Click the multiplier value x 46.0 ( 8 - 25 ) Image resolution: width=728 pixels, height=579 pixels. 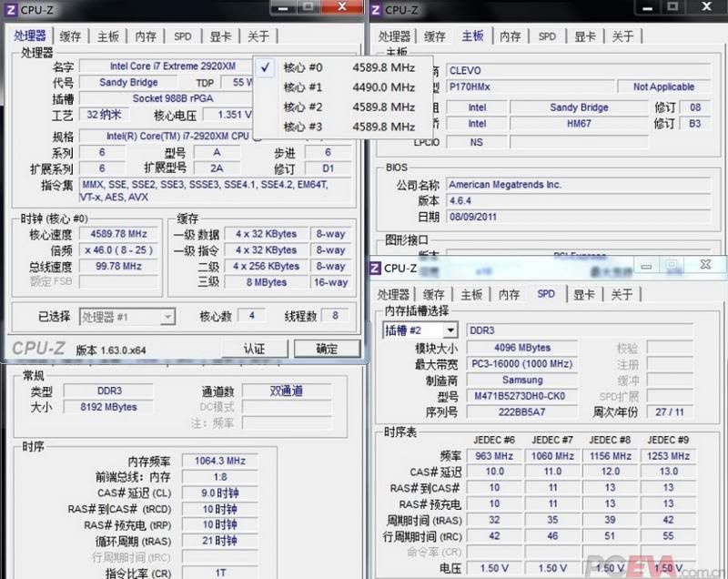(118, 250)
